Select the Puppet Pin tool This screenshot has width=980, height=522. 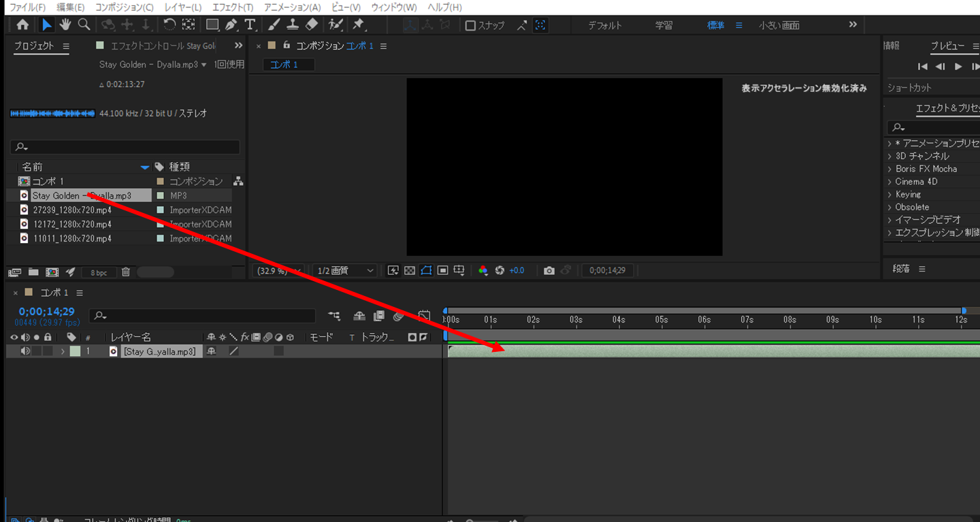click(x=358, y=25)
